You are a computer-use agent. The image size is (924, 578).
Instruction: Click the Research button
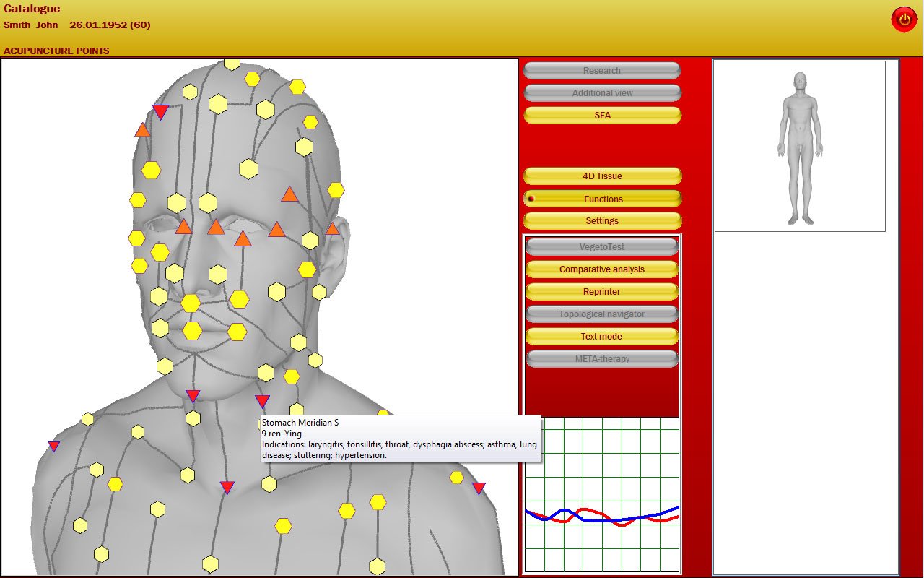pyautogui.click(x=601, y=71)
